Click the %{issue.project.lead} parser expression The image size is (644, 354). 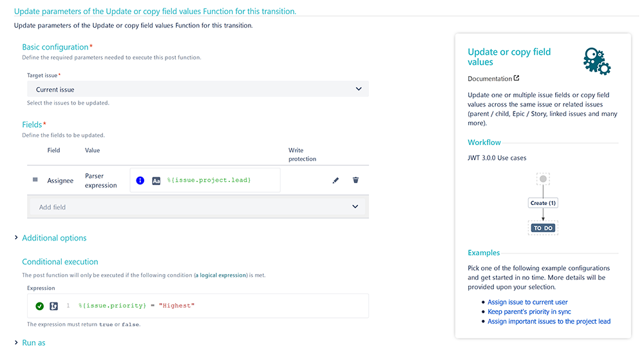pos(209,180)
